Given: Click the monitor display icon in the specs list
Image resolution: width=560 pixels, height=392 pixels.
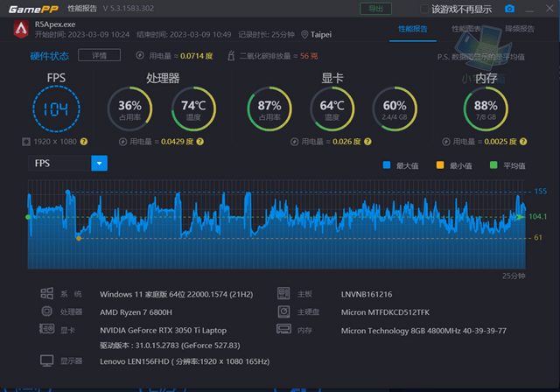Looking at the screenshot, I should 46,360.
